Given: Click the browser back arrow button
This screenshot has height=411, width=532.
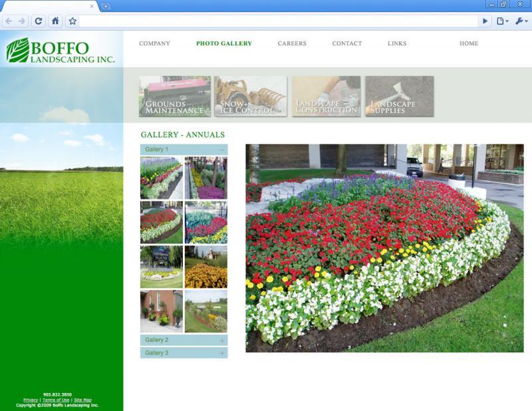Looking at the screenshot, I should [x=9, y=21].
